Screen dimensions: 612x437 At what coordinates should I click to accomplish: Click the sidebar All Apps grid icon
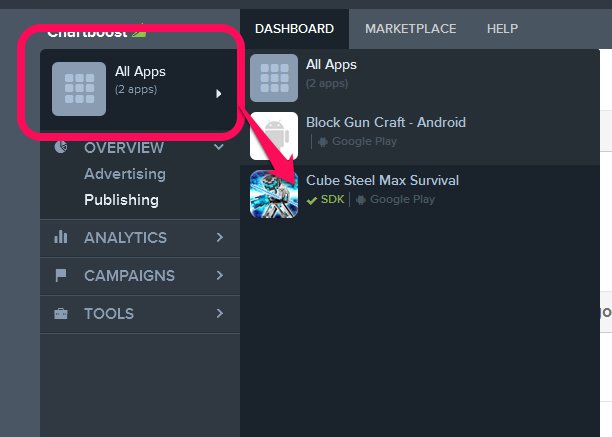pyautogui.click(x=79, y=89)
